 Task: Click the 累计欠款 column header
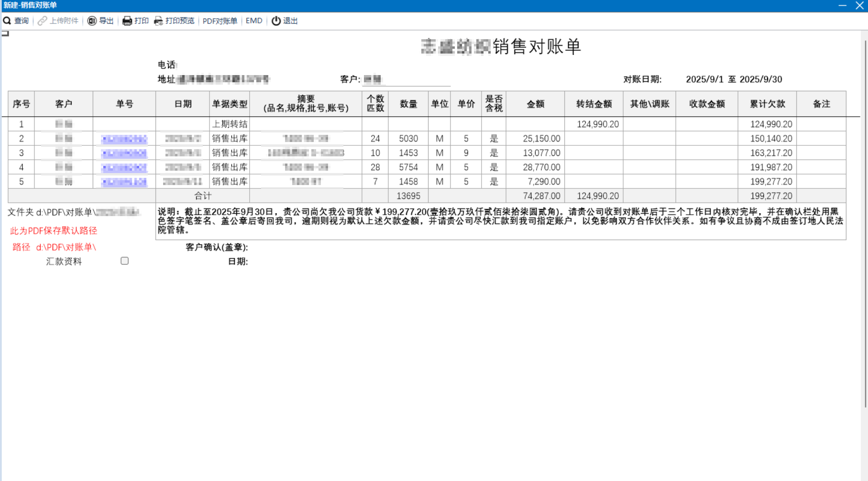[768, 103]
